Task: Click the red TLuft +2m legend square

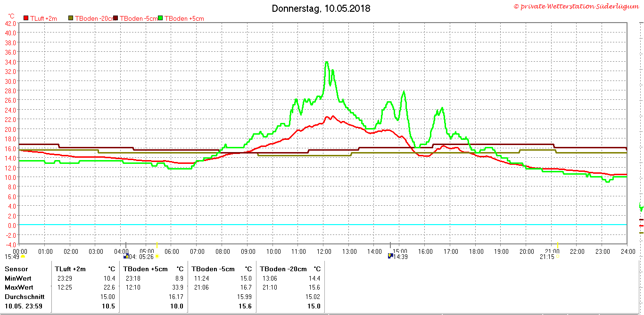Action: click(26, 18)
